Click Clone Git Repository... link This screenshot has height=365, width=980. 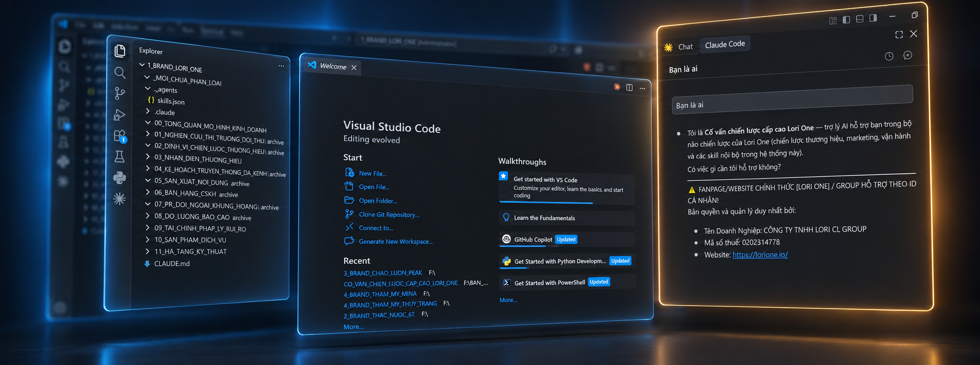(x=389, y=215)
